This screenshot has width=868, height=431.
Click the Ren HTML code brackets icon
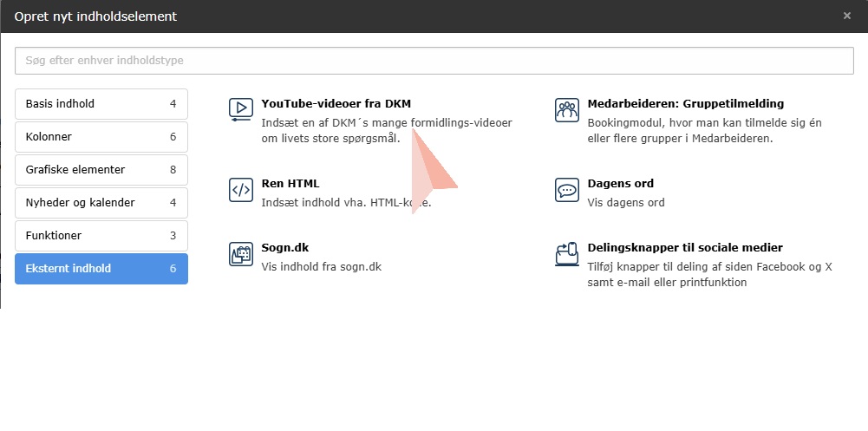click(240, 190)
